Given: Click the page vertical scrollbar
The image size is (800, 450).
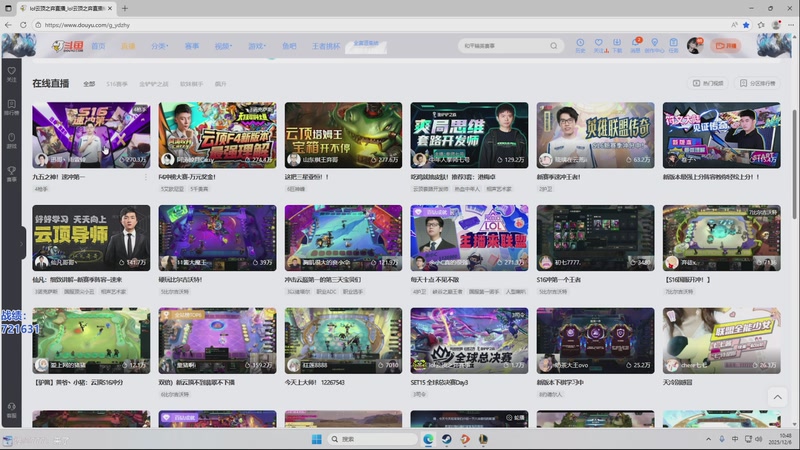Looking at the screenshot, I should pyautogui.click(x=795, y=164).
